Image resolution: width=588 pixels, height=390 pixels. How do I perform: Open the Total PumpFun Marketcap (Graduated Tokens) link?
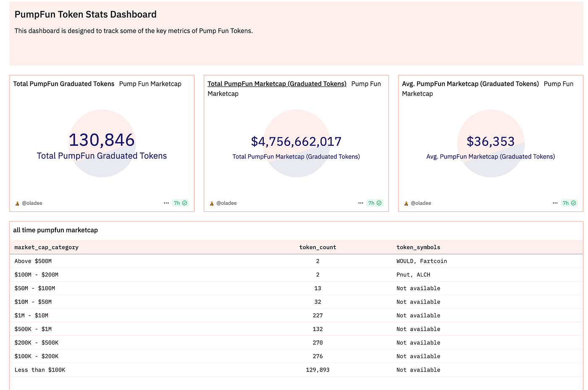(277, 84)
